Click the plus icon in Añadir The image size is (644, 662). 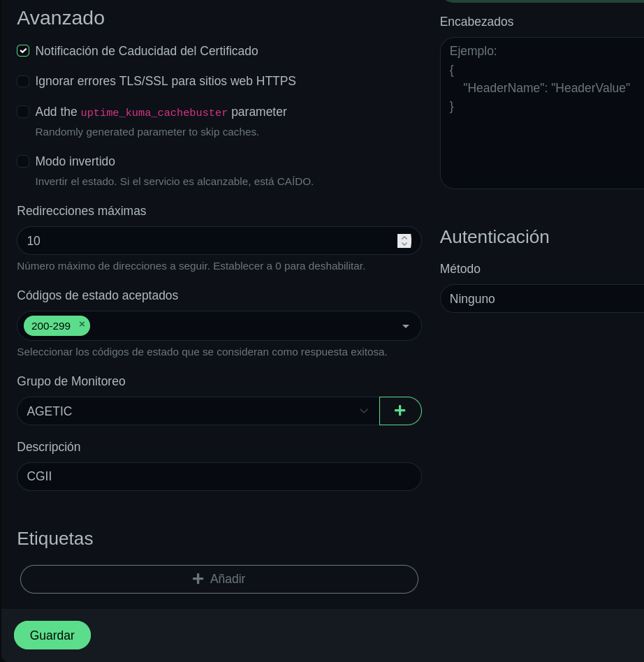click(x=198, y=579)
